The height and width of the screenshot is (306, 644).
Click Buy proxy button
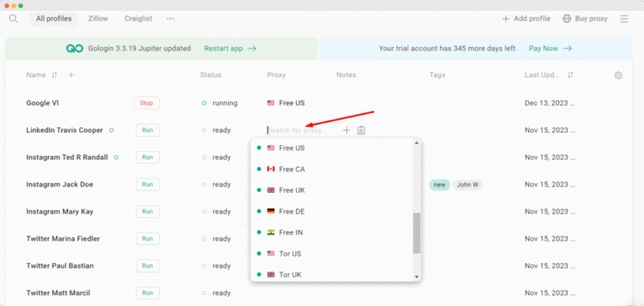tap(584, 19)
